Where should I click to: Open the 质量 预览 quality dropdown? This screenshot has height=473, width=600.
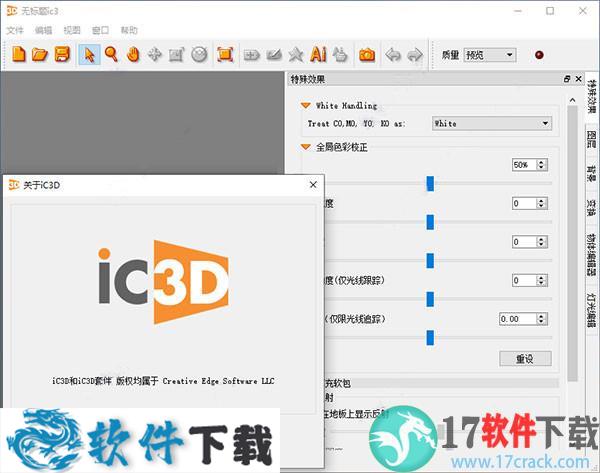coord(489,55)
